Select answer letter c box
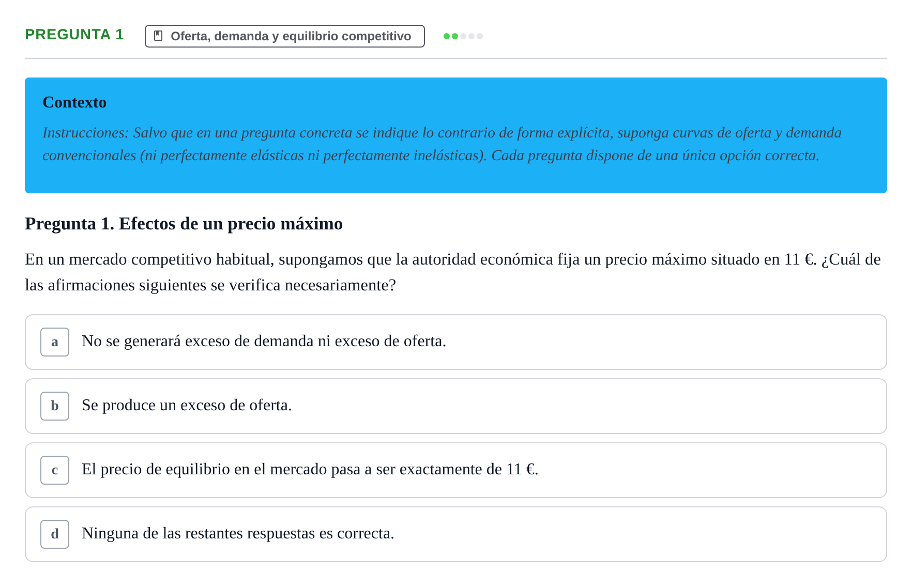This screenshot has height=588, width=912. tap(55, 470)
